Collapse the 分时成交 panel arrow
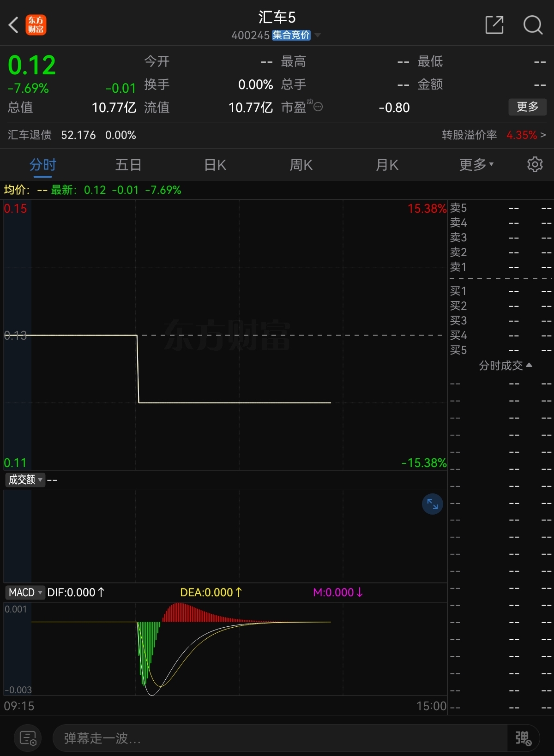554x756 pixels. [x=529, y=365]
